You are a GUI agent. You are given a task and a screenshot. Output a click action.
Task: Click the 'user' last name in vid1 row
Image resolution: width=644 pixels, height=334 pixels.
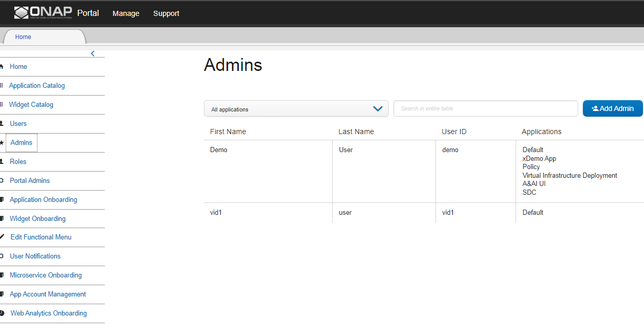(x=345, y=212)
